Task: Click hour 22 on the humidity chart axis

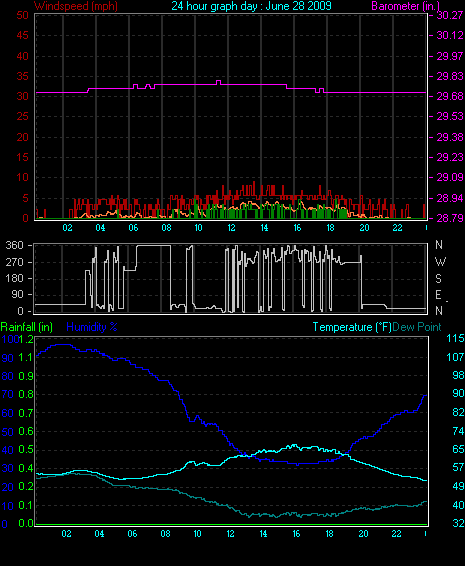Action: point(396,534)
